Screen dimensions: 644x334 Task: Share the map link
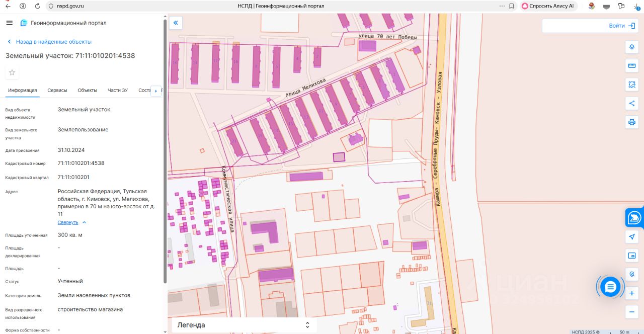click(x=632, y=103)
